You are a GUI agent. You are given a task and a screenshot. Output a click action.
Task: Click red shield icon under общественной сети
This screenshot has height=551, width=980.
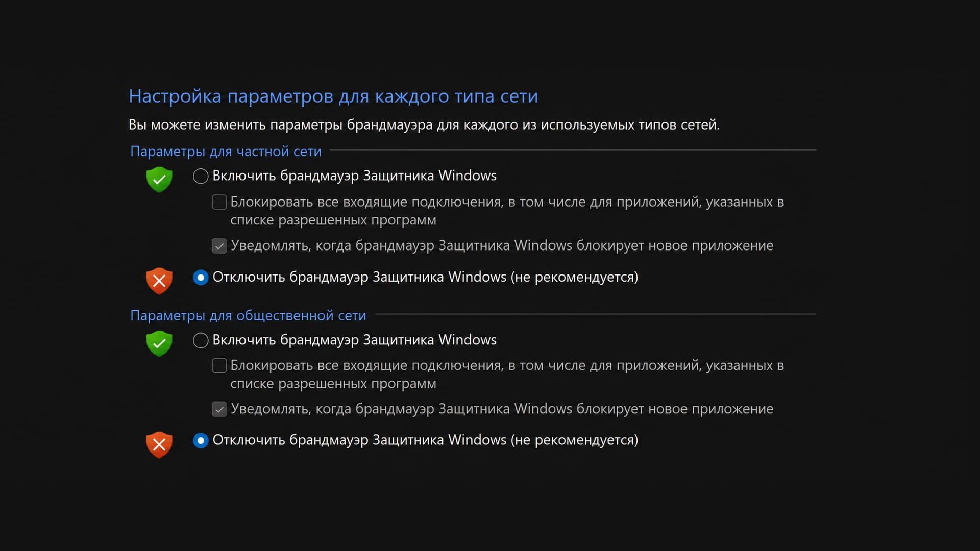click(159, 445)
